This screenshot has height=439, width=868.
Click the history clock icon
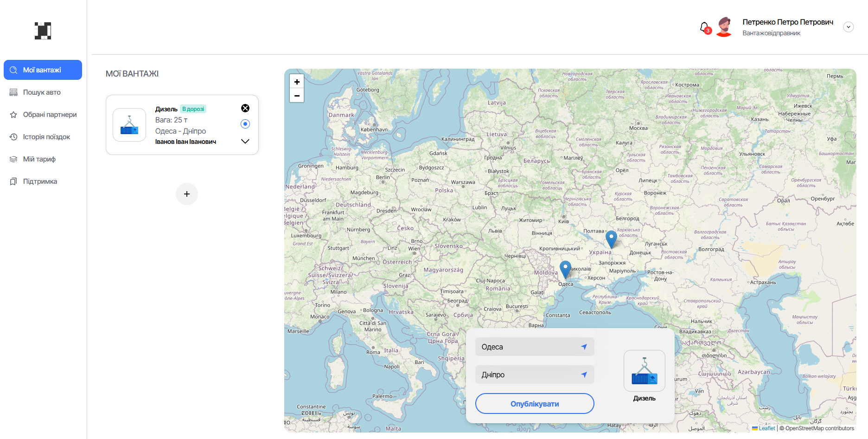(x=13, y=137)
